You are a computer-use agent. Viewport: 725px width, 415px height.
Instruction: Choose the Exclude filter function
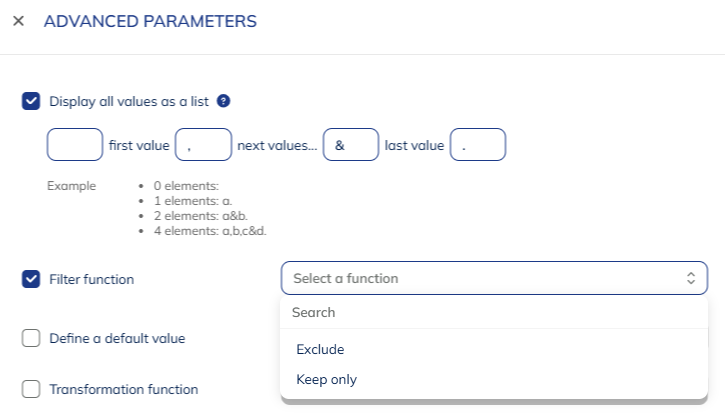tap(494, 349)
